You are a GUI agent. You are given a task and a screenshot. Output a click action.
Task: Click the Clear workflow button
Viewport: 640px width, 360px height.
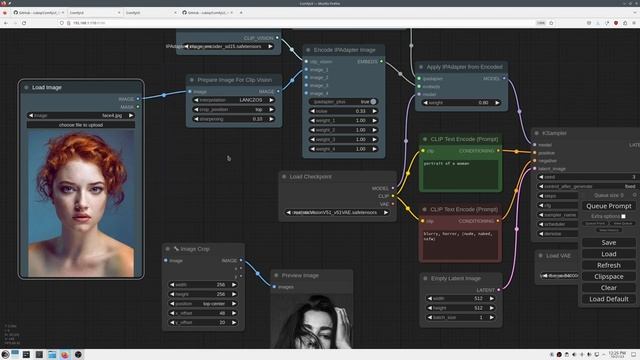pyautogui.click(x=609, y=288)
